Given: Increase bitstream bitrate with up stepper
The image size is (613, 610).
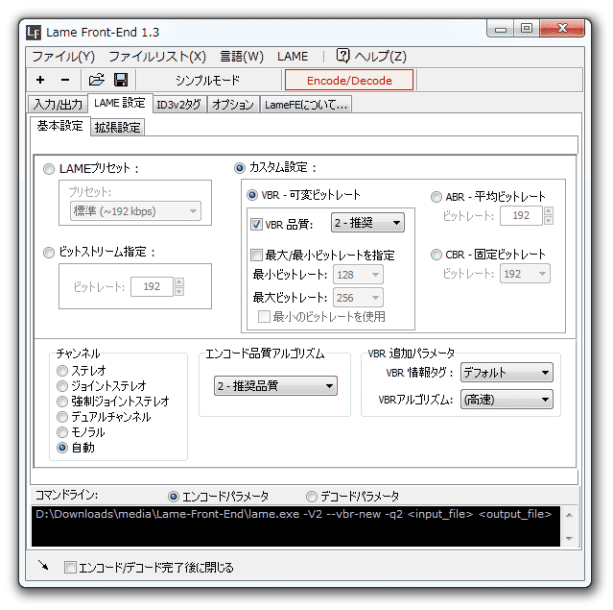Looking at the screenshot, I should click(179, 282).
